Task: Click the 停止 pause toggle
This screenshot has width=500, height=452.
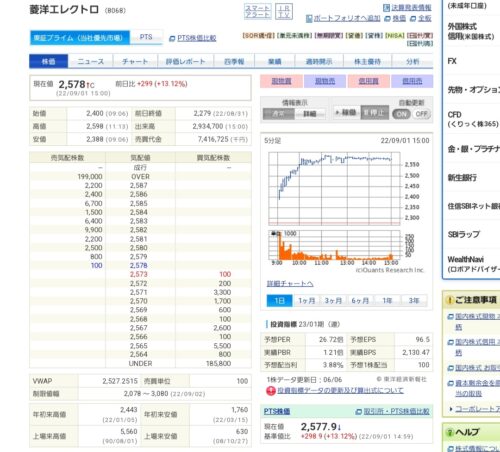Action: pyautogui.click(x=374, y=113)
